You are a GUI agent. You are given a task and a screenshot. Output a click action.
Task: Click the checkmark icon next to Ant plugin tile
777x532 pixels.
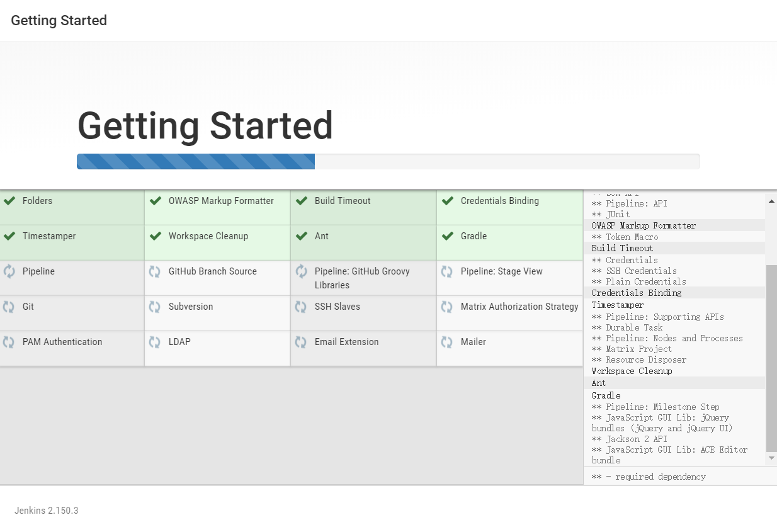point(302,236)
